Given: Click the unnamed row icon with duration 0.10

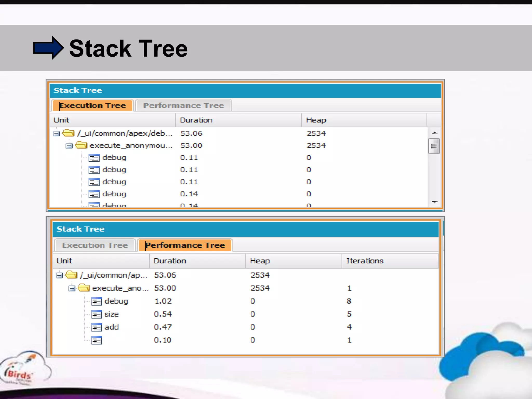Looking at the screenshot, I should pyautogui.click(x=97, y=340).
